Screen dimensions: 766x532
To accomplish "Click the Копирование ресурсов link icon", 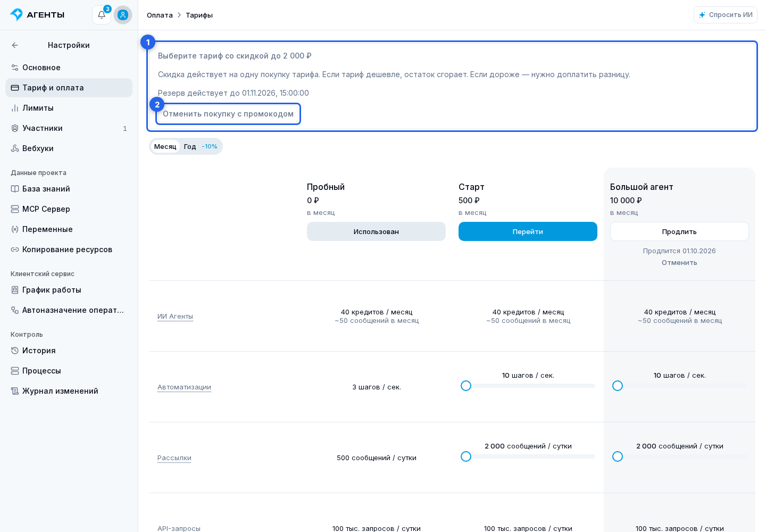I will (x=15, y=250).
